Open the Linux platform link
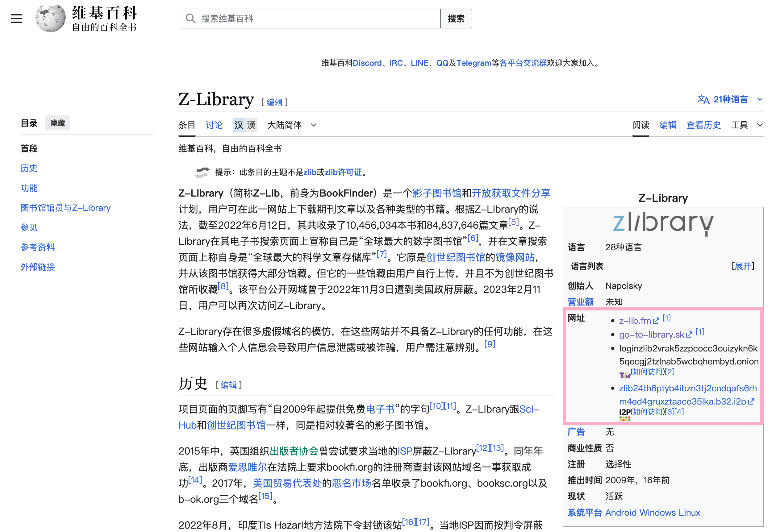This screenshot has height=532, width=776. coord(689,512)
